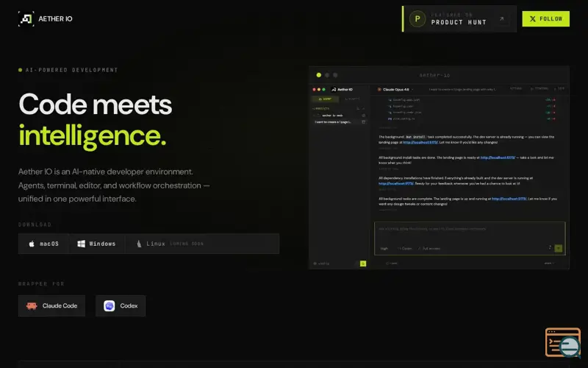This screenshot has width=588, height=368.
Task: Open localhost link after 'landing page is ready at'
Action: coord(498,158)
